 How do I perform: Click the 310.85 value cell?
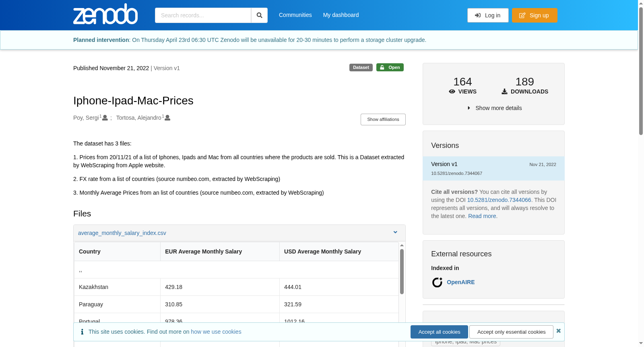click(x=220, y=304)
